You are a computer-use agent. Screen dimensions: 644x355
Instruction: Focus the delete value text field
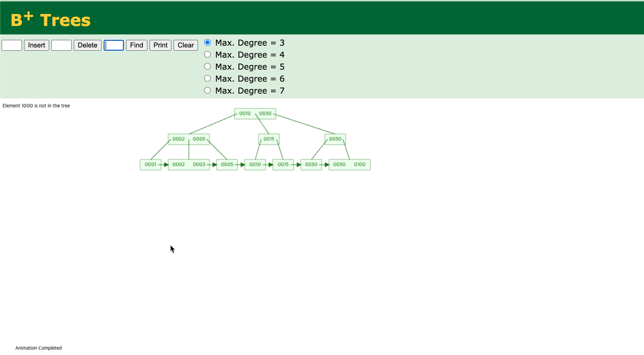click(61, 45)
